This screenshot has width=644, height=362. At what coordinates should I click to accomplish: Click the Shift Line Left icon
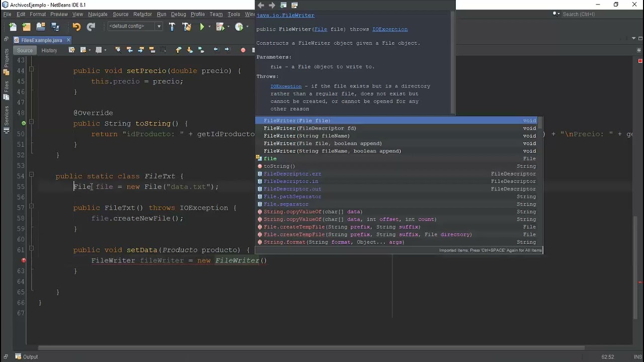[x=216, y=50]
